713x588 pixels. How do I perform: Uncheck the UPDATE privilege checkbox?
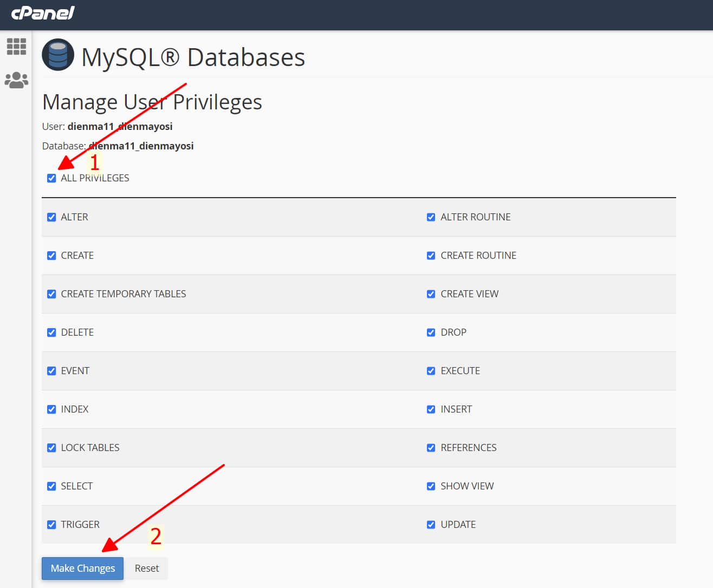431,524
